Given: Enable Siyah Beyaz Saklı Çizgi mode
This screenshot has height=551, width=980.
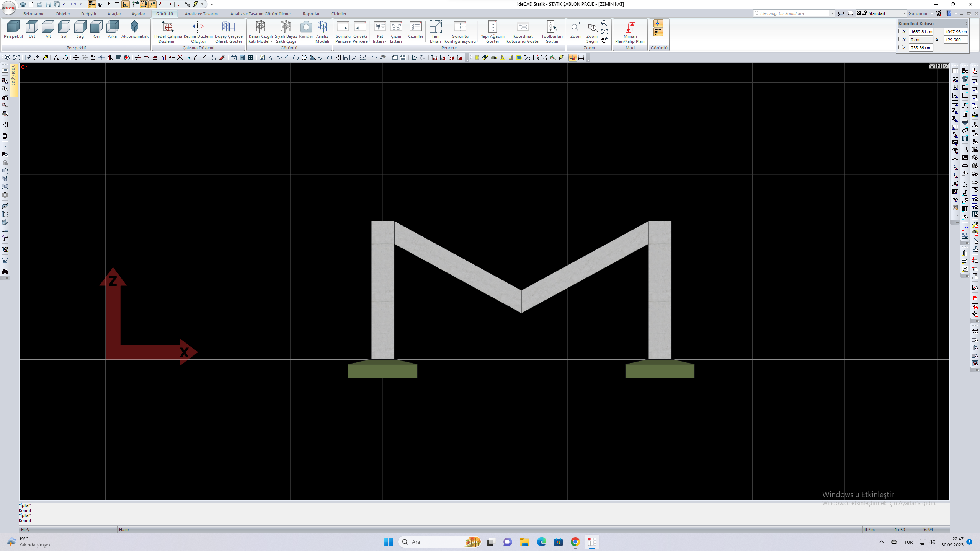Looking at the screenshot, I should [x=286, y=32].
